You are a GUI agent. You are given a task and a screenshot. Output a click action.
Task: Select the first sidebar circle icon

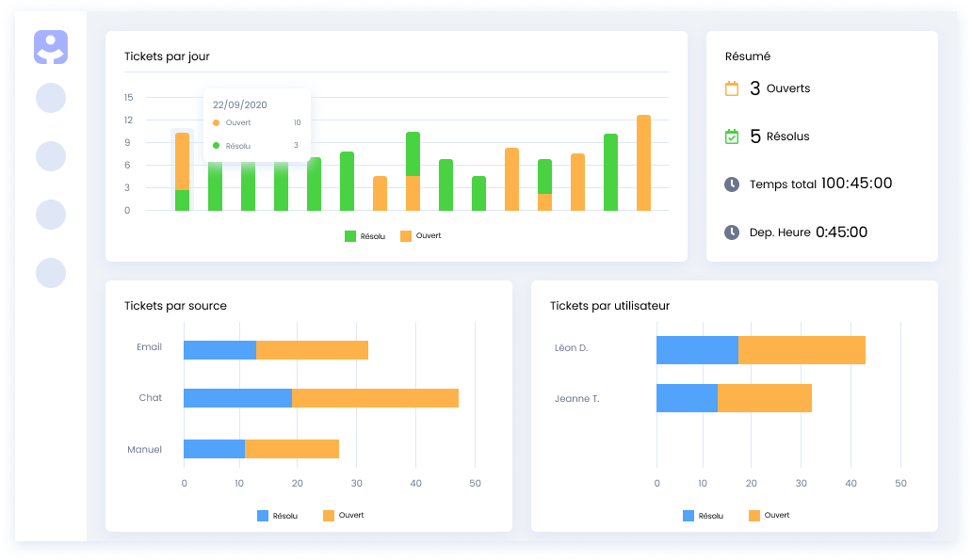tap(51, 98)
